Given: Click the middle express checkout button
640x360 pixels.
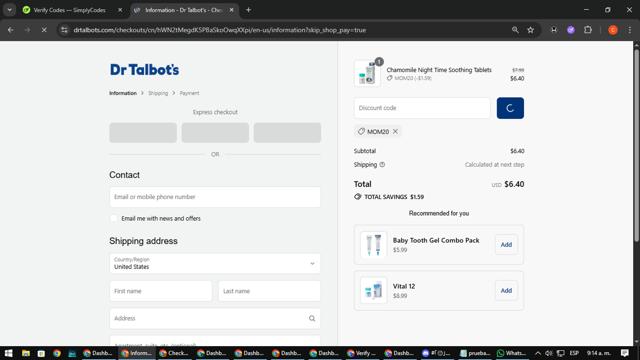Looking at the screenshot, I should click(215, 133).
